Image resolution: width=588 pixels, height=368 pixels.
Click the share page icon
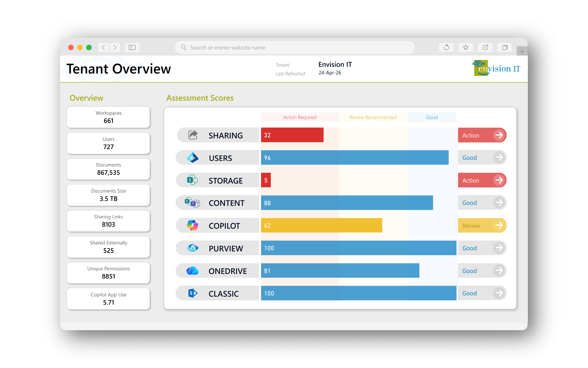coord(485,47)
